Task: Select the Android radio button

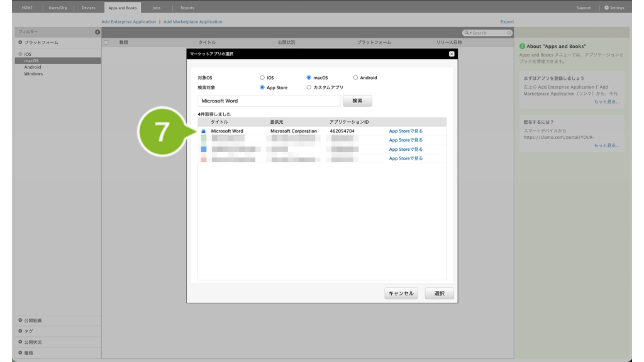Action: (355, 77)
